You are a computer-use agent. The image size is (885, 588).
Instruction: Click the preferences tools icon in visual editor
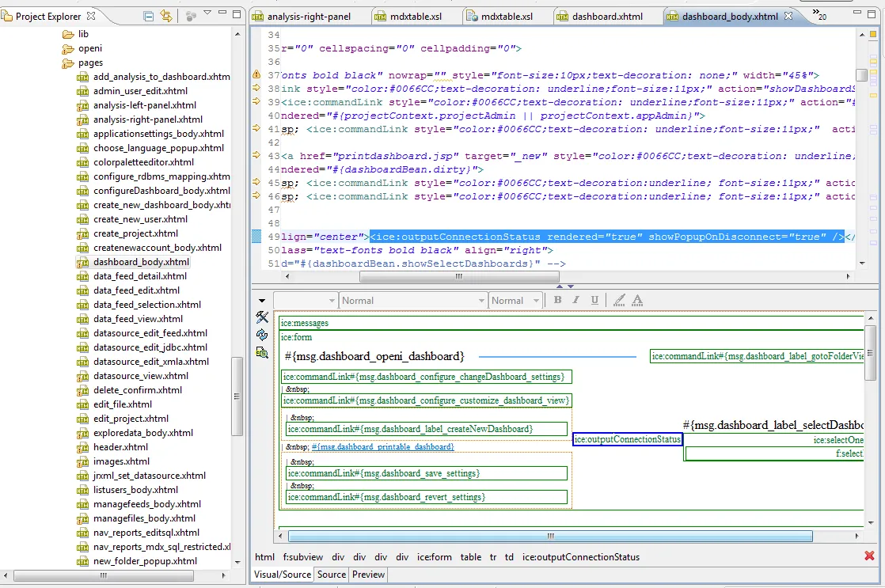[262, 317]
